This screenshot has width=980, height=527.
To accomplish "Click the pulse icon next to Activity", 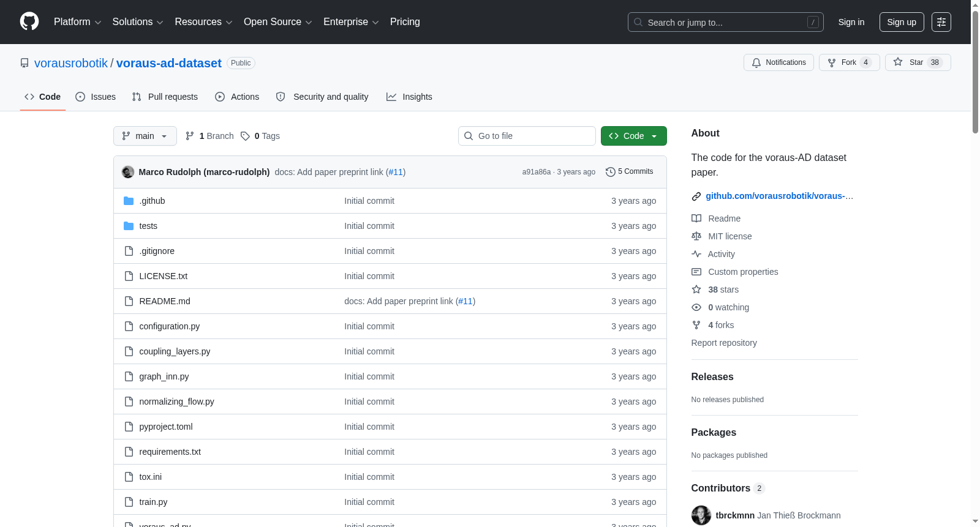I will [x=696, y=254].
